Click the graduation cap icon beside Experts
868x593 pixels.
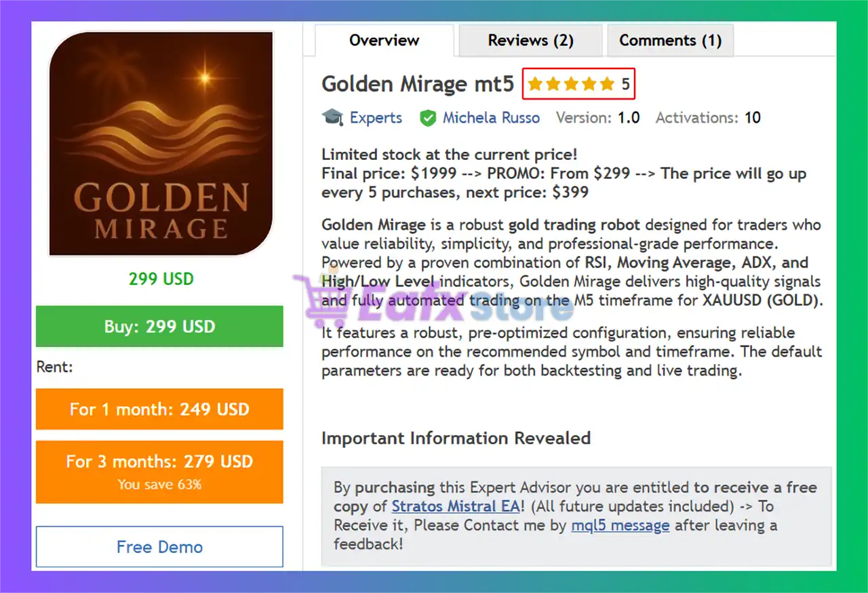332,118
